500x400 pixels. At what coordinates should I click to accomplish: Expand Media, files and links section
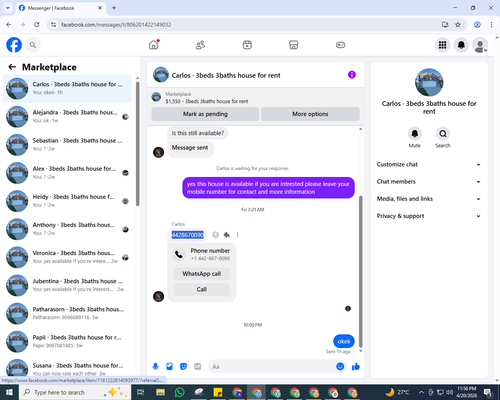click(429, 199)
